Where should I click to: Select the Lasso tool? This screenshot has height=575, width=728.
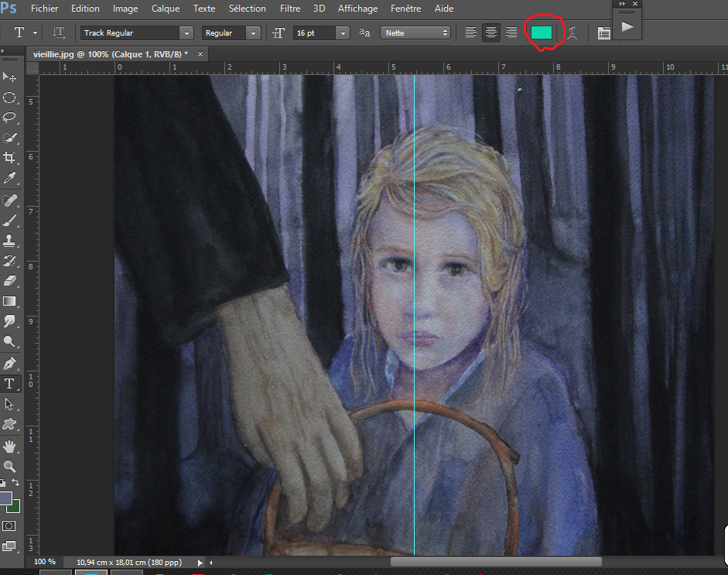(x=10, y=118)
